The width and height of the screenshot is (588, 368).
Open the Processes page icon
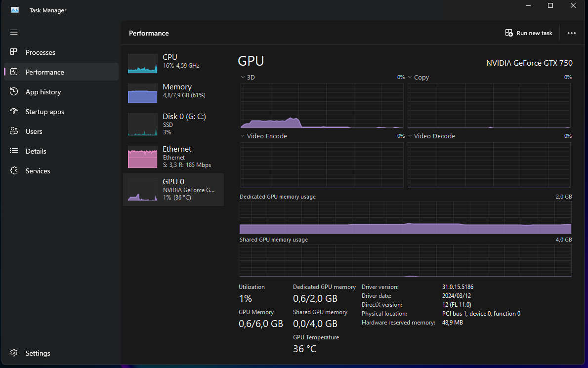click(14, 52)
